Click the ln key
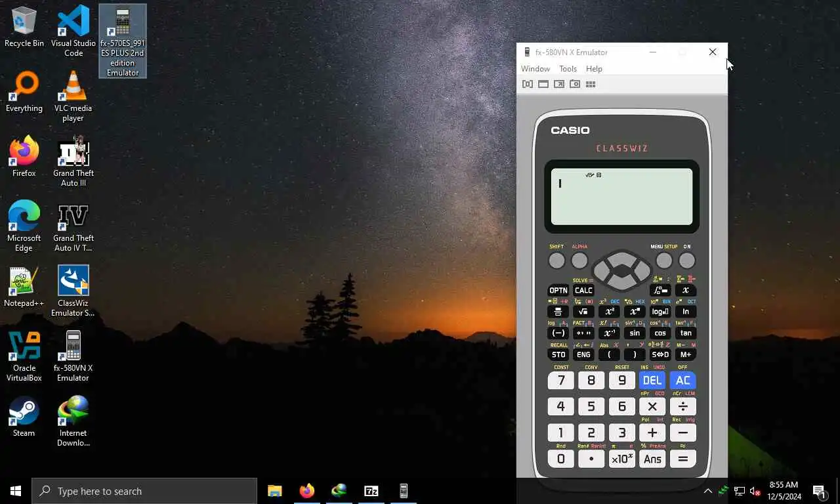Screen dimensions: 840x504 [686, 312]
